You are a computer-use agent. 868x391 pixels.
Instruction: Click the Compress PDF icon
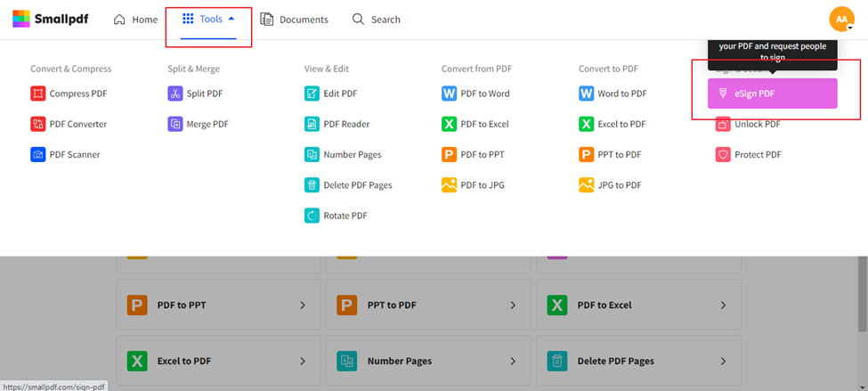[x=37, y=94]
